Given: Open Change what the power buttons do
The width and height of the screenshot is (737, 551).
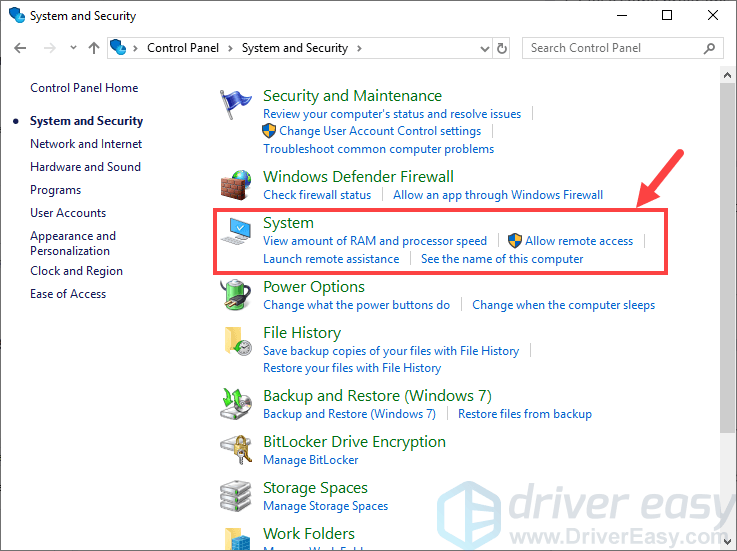Looking at the screenshot, I should coord(356,305).
